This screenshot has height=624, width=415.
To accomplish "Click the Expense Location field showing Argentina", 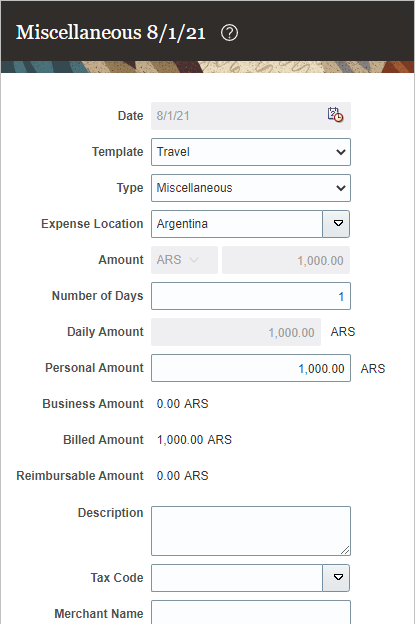I will 237,224.
